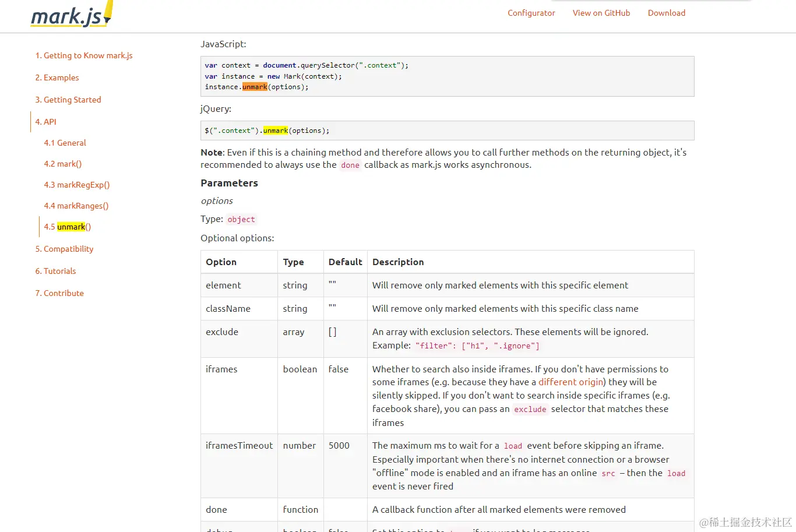Screen dimensions: 796x532
Task: Click 'Optional options:' text
Action: [237, 238]
